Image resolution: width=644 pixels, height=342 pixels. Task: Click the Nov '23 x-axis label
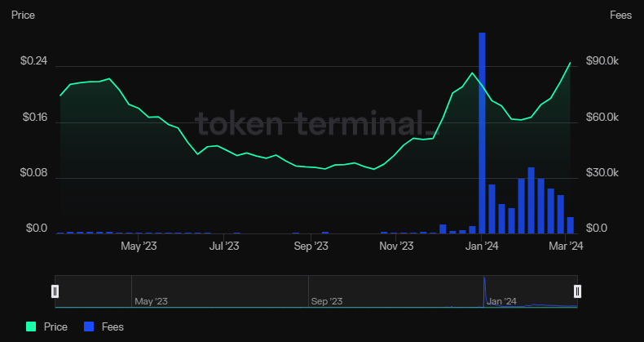[x=396, y=246]
